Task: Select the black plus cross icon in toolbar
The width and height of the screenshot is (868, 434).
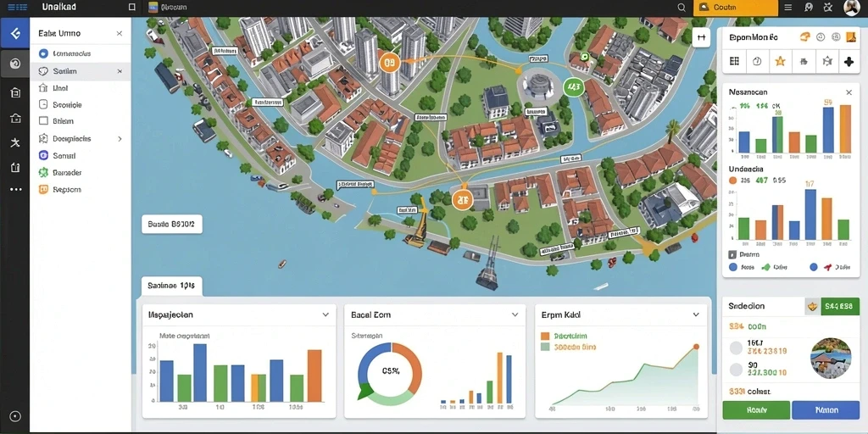Action: (x=849, y=61)
